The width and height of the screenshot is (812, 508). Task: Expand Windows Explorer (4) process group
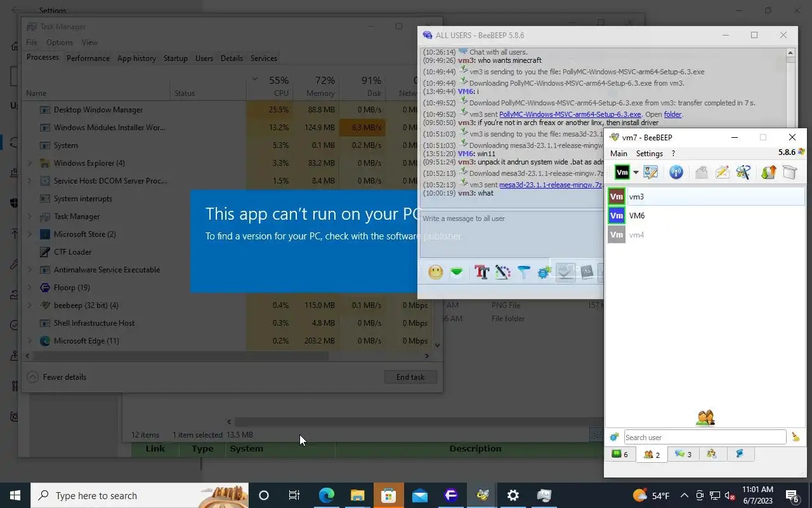pyautogui.click(x=30, y=163)
